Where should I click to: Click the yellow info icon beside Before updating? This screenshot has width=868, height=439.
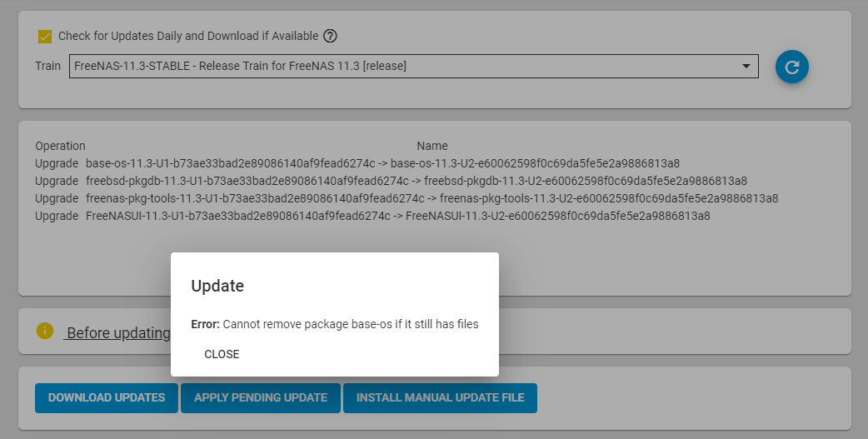[45, 331]
